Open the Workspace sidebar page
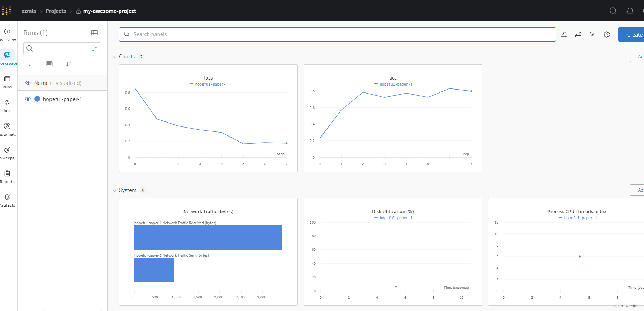This screenshot has height=311, width=644. 8,58
